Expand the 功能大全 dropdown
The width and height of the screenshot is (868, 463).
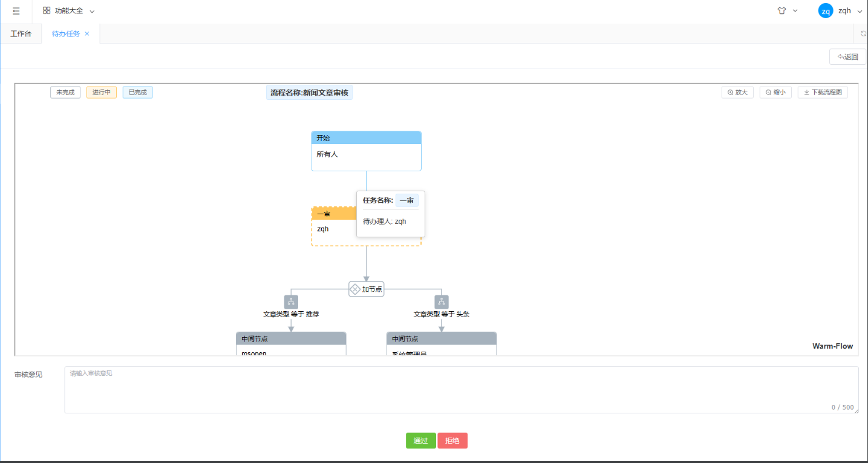pos(92,11)
